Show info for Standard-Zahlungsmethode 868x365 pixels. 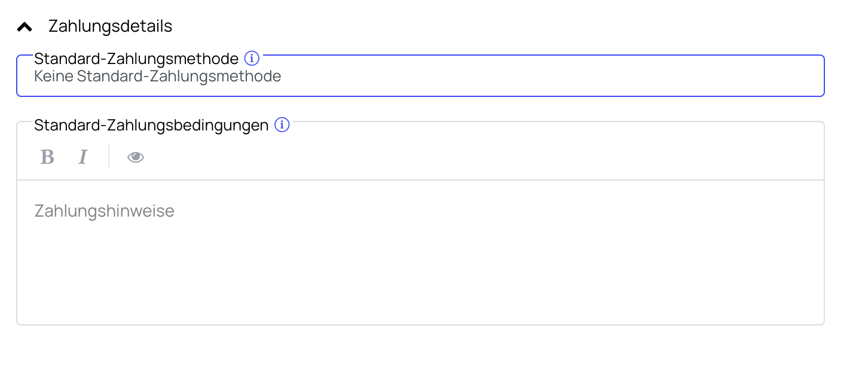(252, 59)
